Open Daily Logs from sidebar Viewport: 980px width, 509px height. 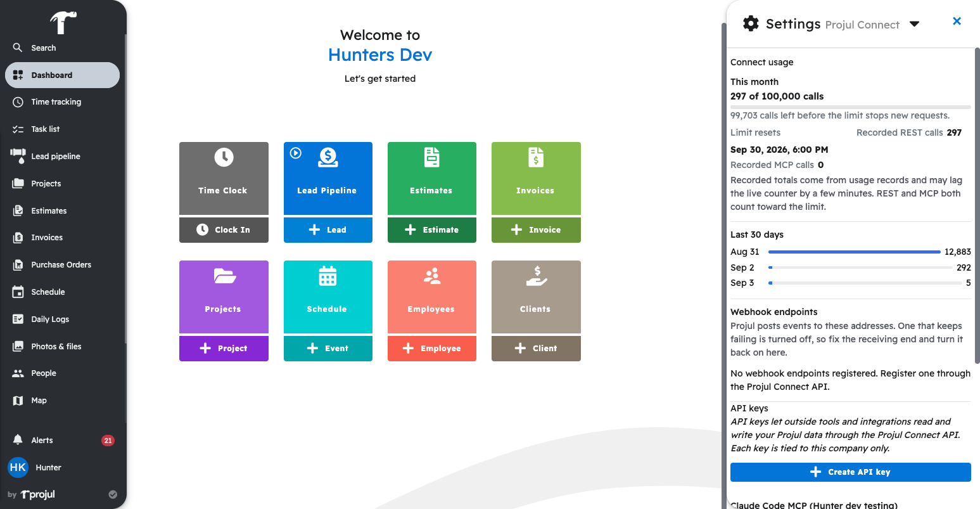[62, 319]
